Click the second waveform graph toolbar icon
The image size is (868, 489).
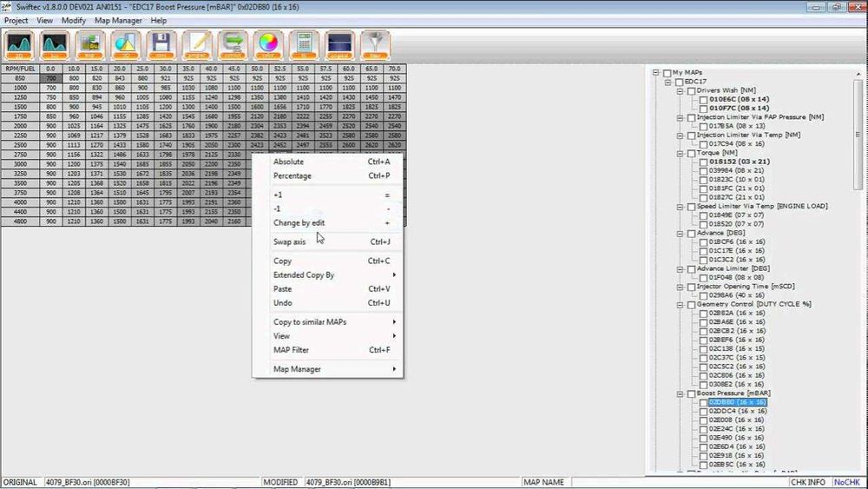(x=54, y=45)
